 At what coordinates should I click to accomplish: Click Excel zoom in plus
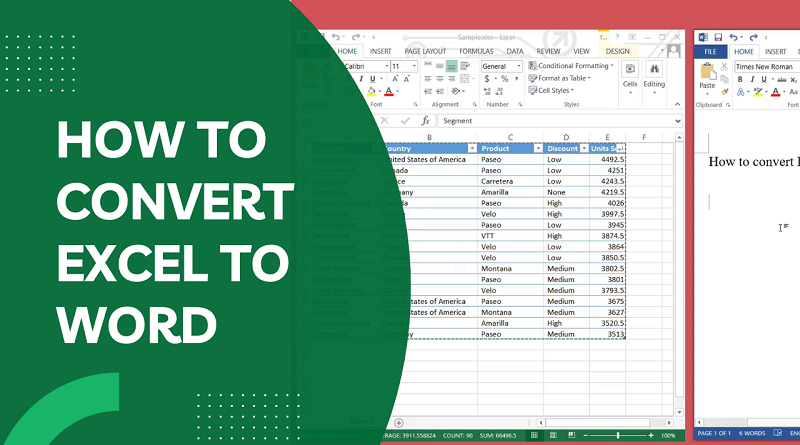(651, 435)
